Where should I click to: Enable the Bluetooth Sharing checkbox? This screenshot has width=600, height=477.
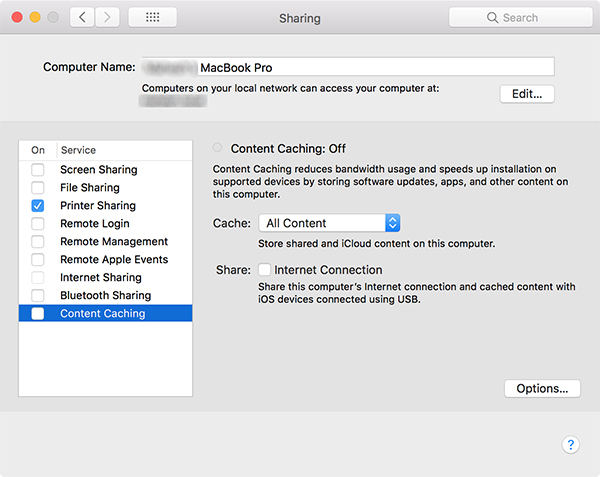pos(38,295)
